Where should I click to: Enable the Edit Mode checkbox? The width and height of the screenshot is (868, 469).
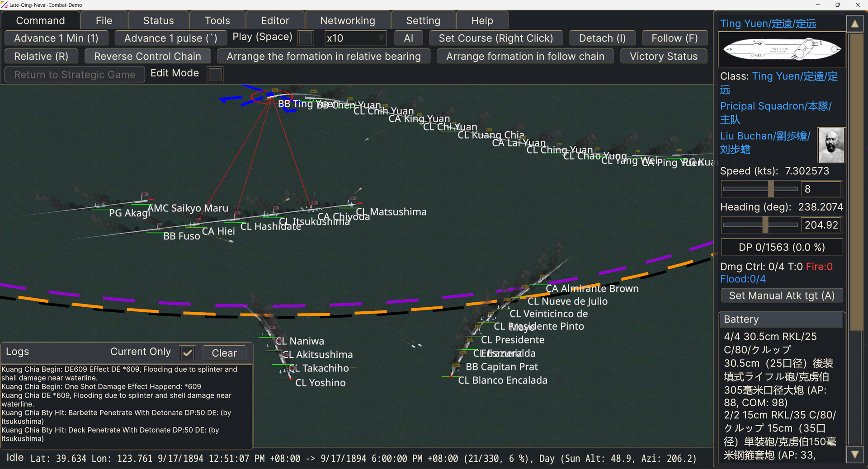click(x=215, y=74)
